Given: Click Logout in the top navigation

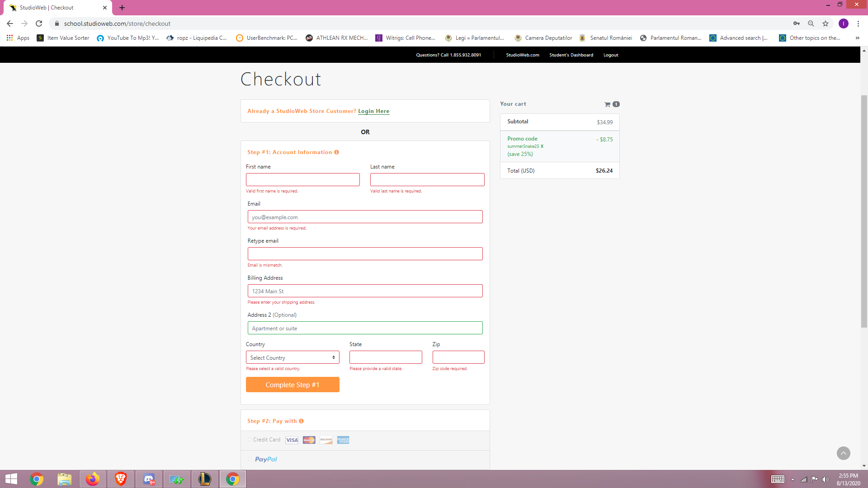Looking at the screenshot, I should click(x=610, y=55).
